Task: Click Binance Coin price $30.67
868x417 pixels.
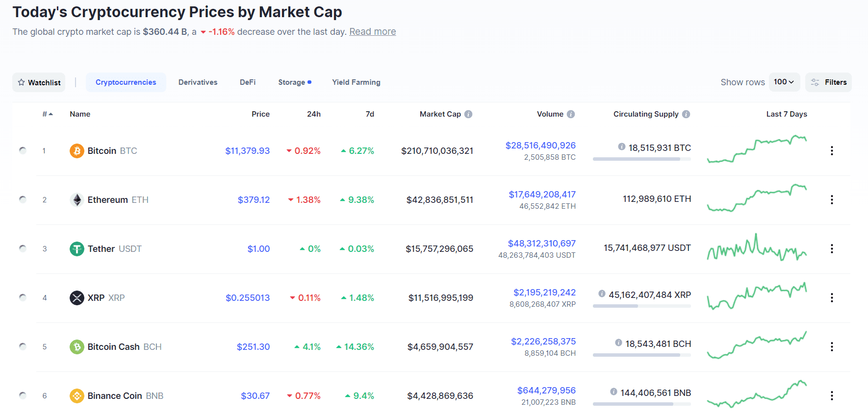Action: (255, 396)
